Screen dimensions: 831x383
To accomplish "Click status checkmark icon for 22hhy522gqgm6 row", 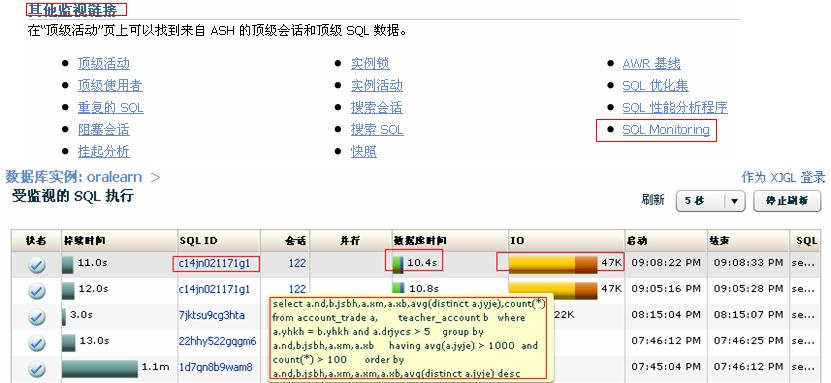I will 37,343.
